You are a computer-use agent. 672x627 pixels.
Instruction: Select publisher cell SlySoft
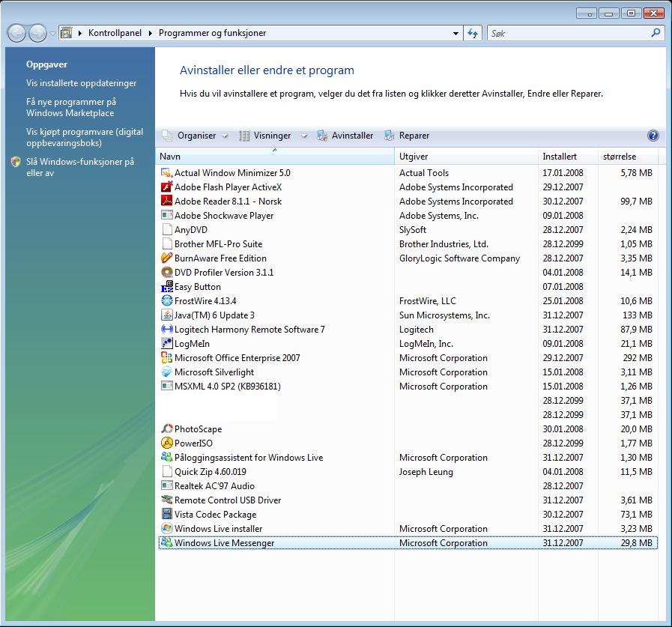tap(413, 230)
